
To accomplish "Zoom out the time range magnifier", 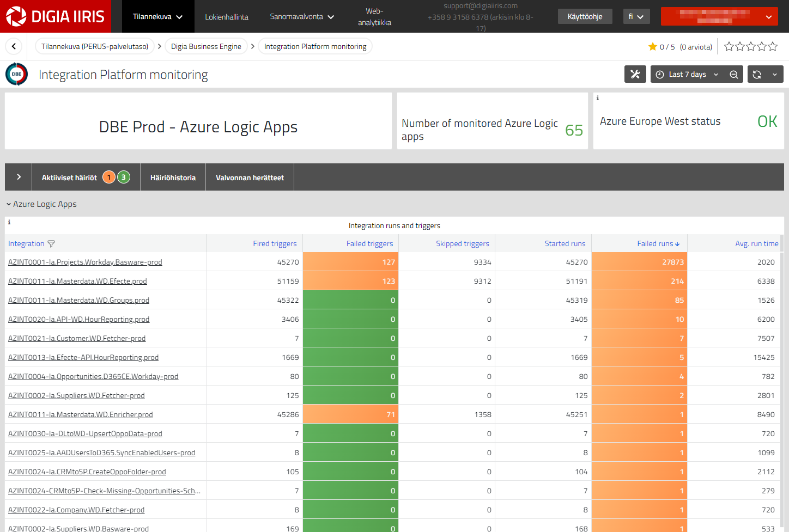I will [733, 75].
